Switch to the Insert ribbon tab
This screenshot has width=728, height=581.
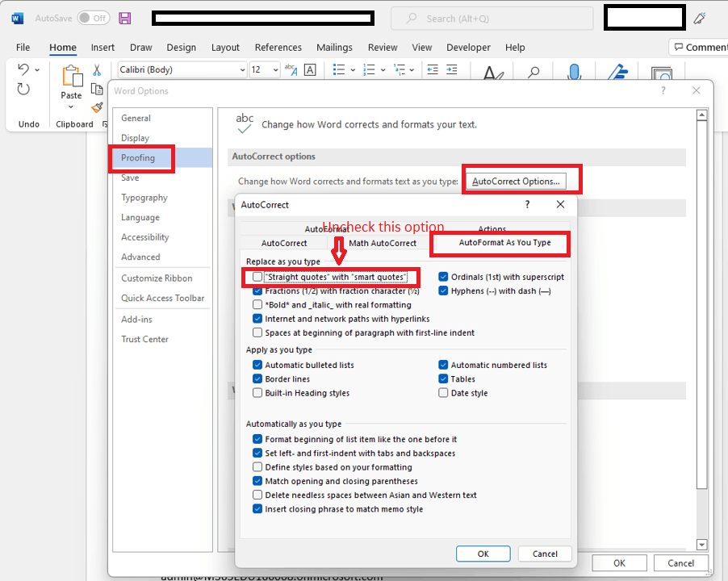103,48
